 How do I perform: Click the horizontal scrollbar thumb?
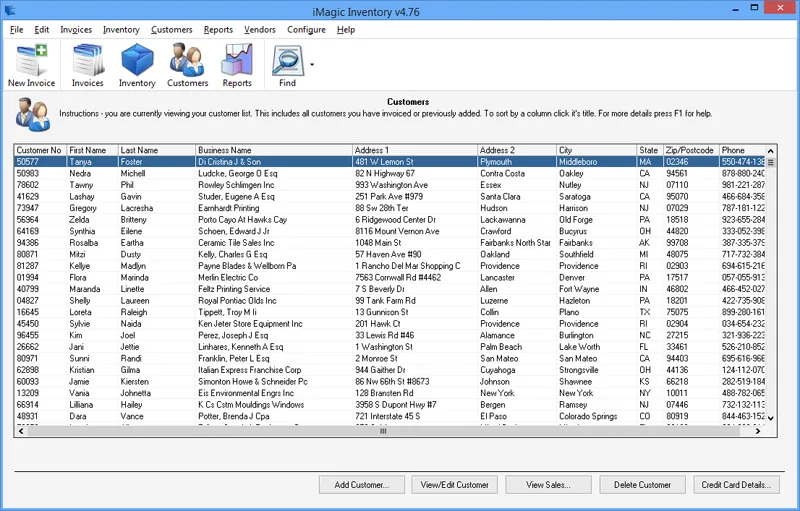(383, 431)
